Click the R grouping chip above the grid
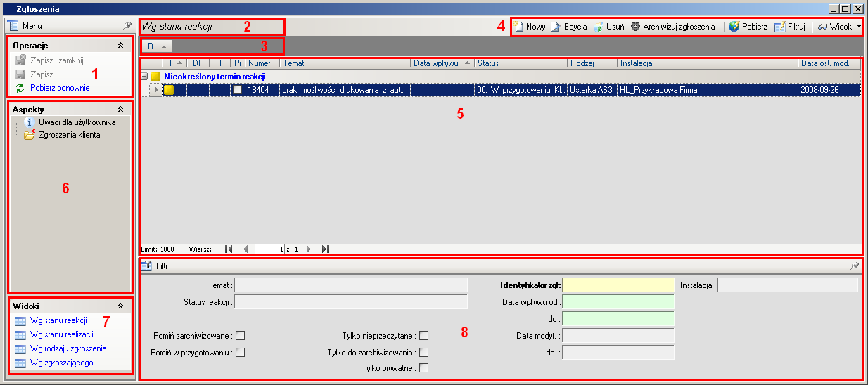868x385 pixels. pyautogui.click(x=157, y=46)
